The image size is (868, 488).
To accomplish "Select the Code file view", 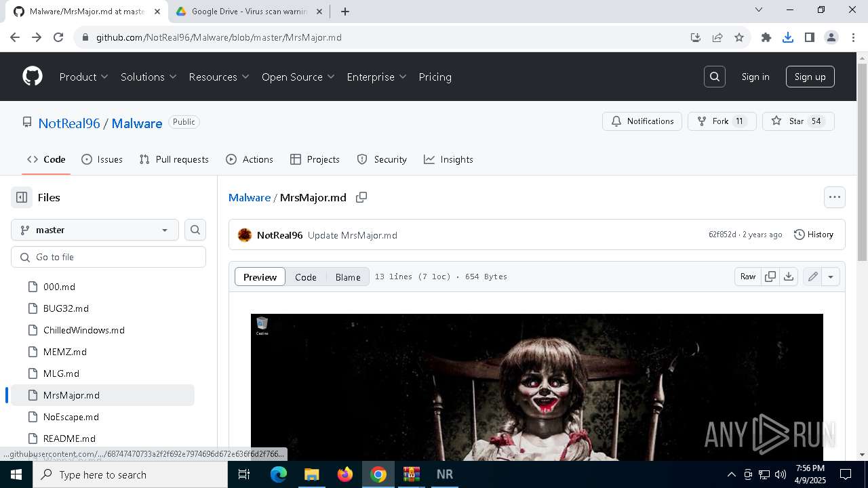I will (306, 277).
